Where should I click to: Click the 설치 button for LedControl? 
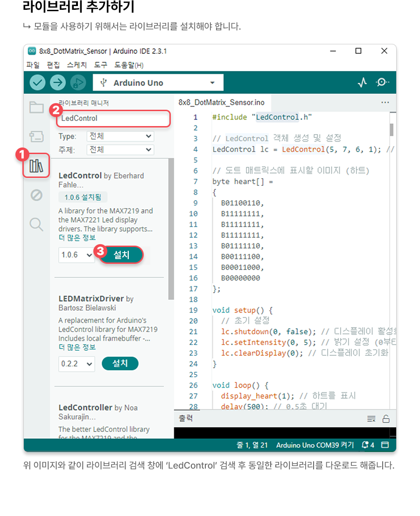coord(121,255)
